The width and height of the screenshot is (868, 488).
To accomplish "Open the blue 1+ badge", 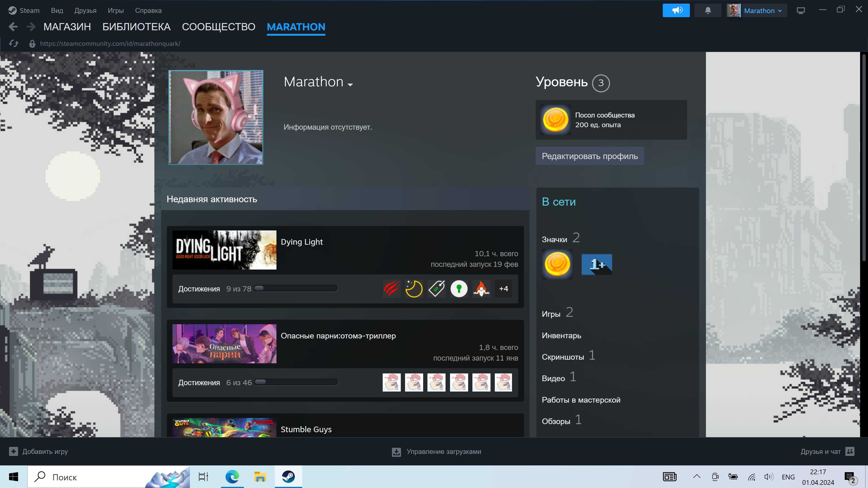I will pos(597,264).
